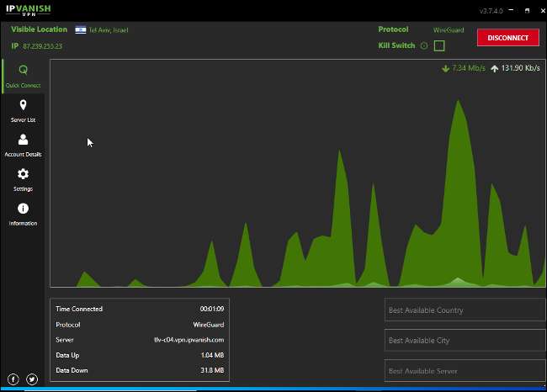
Task: Click the Israel flag icon
Action: pos(81,29)
